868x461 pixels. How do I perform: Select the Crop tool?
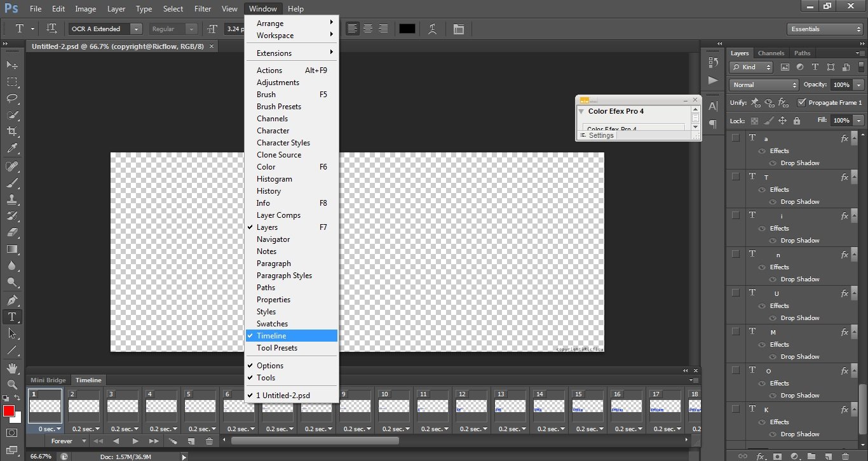pos(12,131)
